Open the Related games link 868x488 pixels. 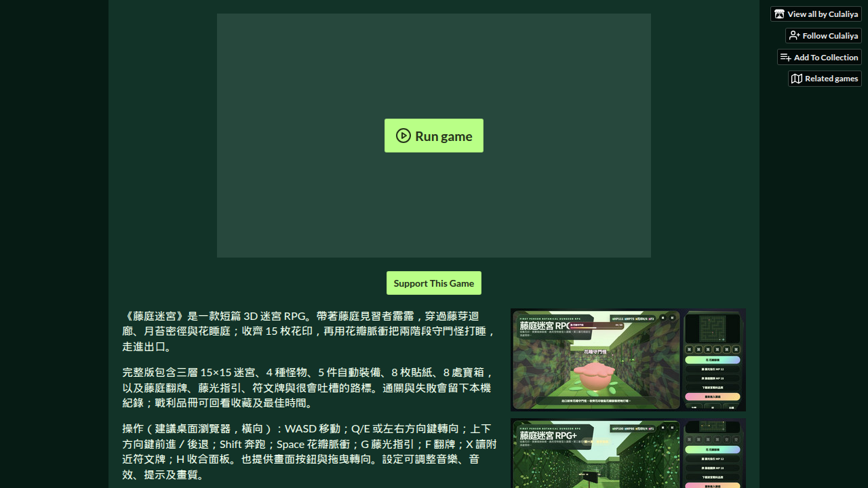point(825,79)
